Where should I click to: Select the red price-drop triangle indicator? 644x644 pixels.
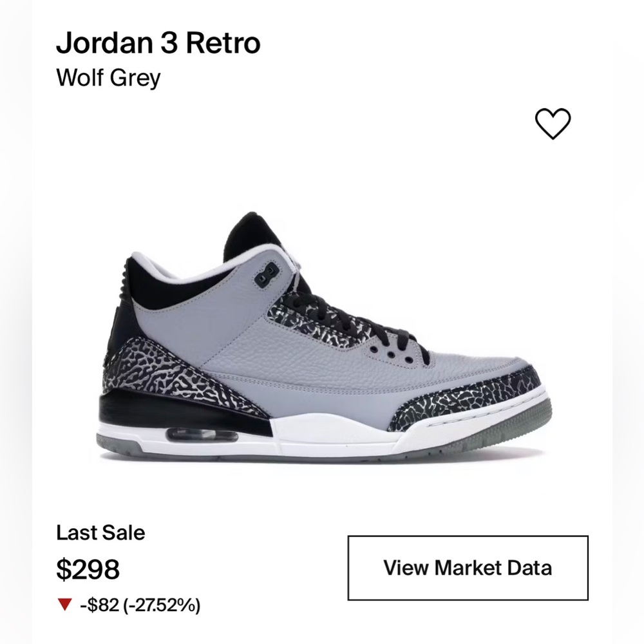point(64,604)
